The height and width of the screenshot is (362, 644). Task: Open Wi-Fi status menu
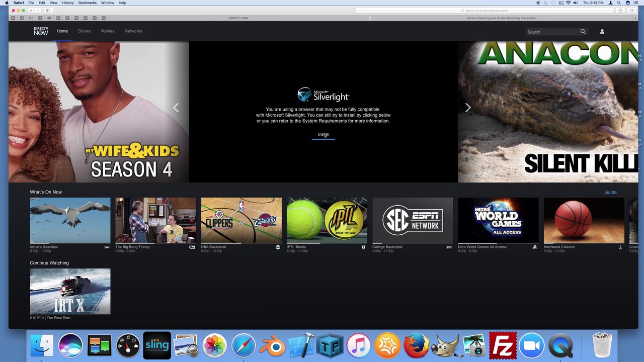(x=568, y=3)
